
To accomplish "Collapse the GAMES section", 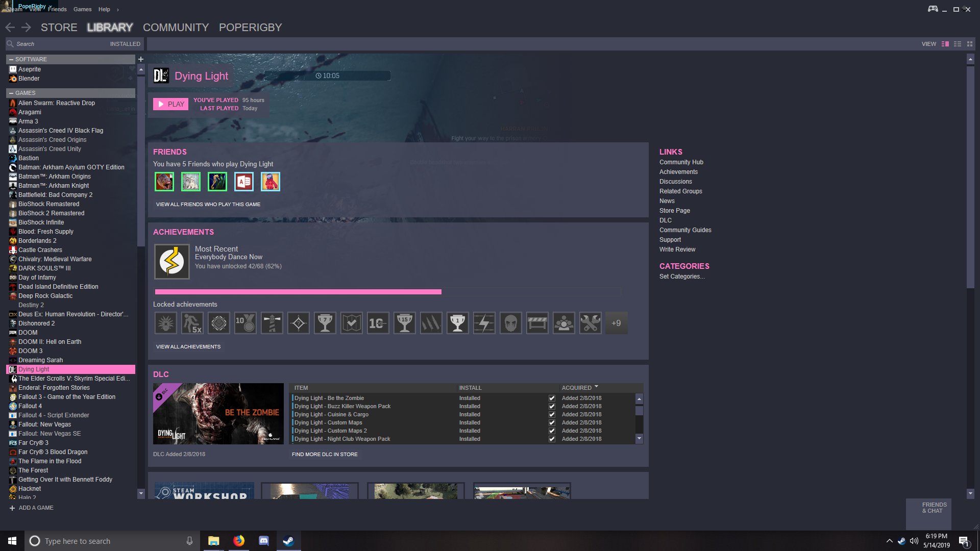I will (12, 93).
